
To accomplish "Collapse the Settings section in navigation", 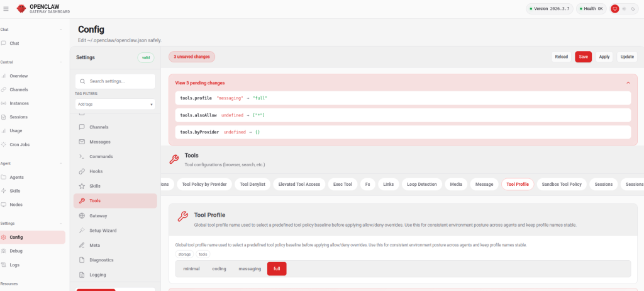I will [x=61, y=224].
